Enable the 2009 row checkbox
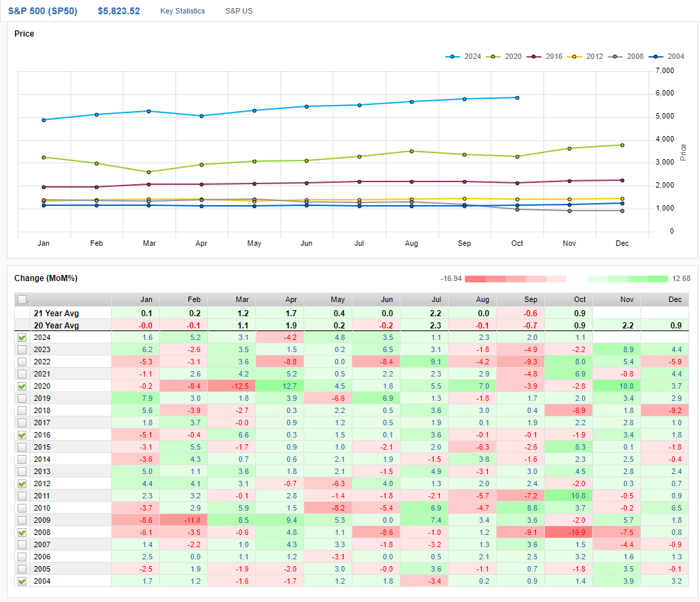The width and height of the screenshot is (700, 602). click(22, 520)
